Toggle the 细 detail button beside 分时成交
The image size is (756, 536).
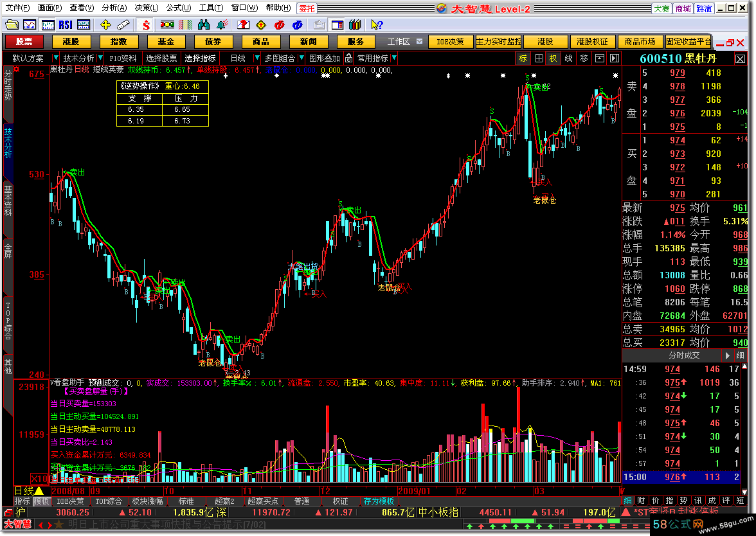(x=740, y=355)
